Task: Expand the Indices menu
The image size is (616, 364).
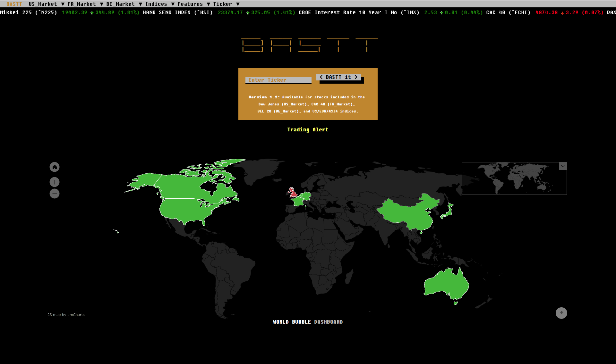Action: 160,4
